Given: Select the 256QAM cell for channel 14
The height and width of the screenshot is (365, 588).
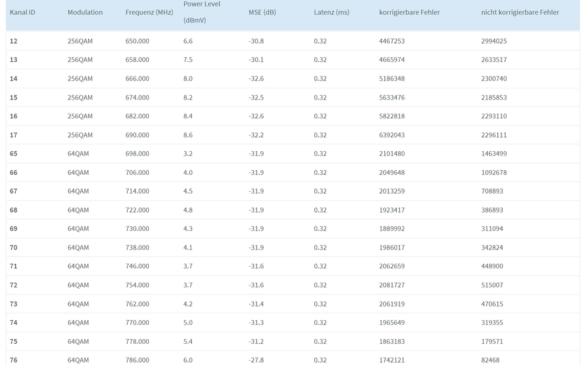Looking at the screenshot, I should 80,79.
